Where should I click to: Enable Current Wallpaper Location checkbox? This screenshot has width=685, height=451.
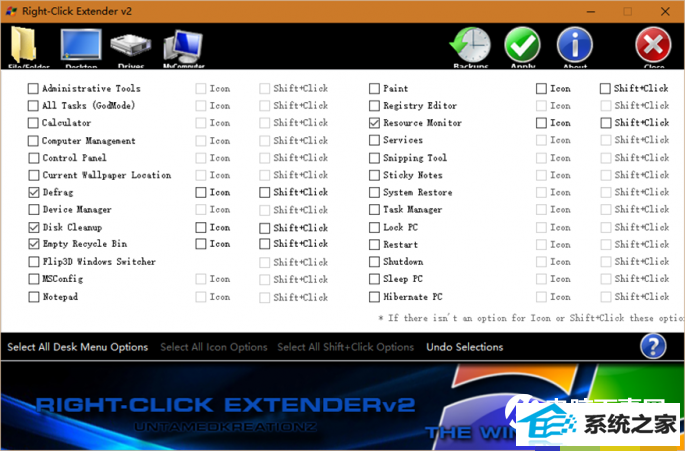pos(34,175)
